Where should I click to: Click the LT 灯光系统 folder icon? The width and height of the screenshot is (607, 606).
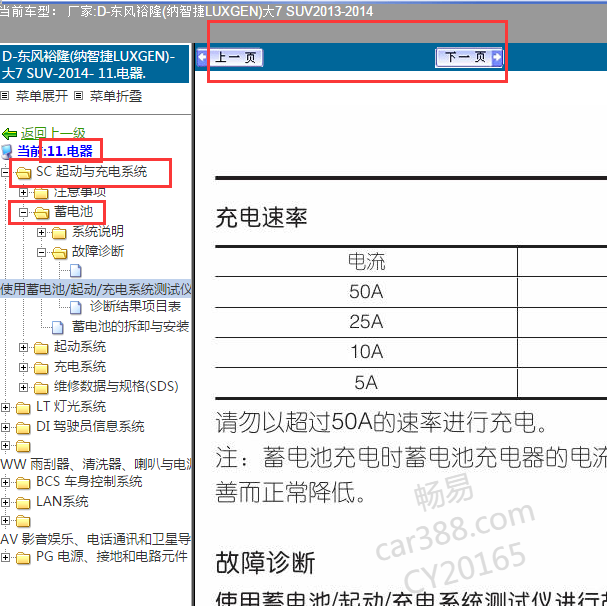click(x=23, y=408)
